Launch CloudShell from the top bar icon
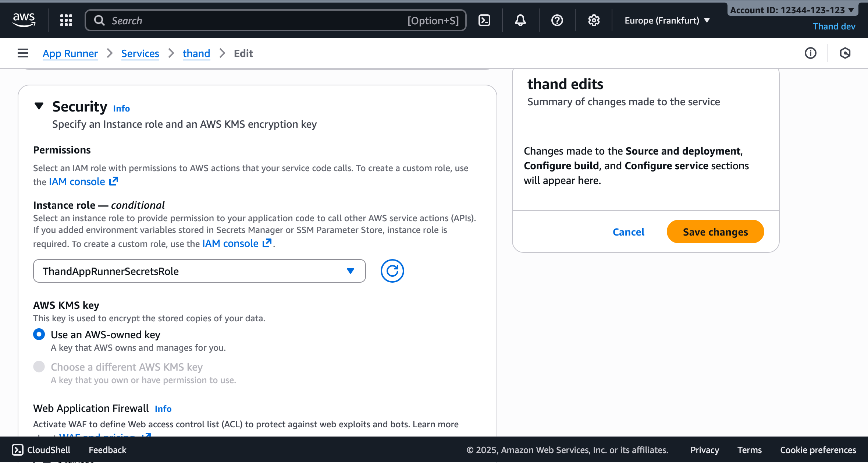Viewport: 868px width, 463px height. click(x=484, y=20)
